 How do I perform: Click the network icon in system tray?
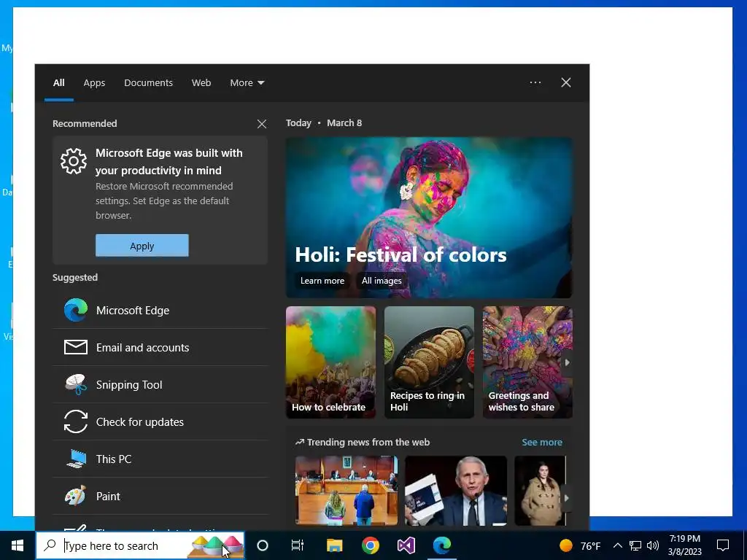(x=635, y=545)
